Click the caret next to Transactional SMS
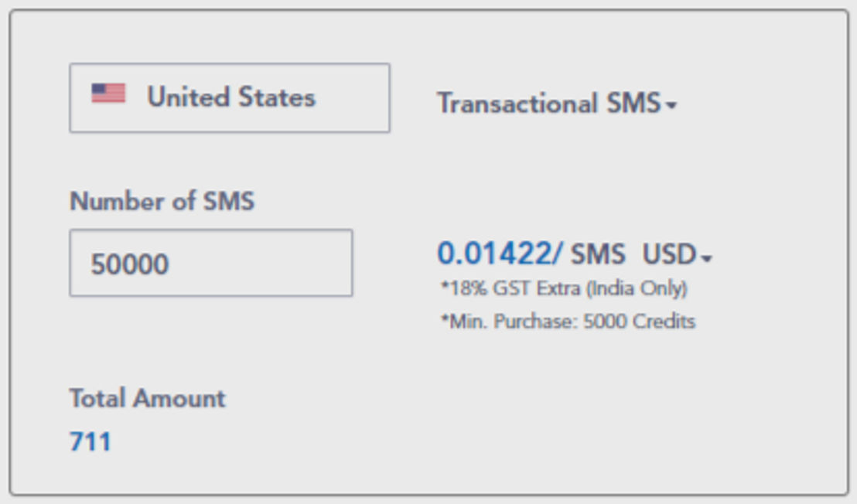This screenshot has width=857, height=504. pos(671,105)
